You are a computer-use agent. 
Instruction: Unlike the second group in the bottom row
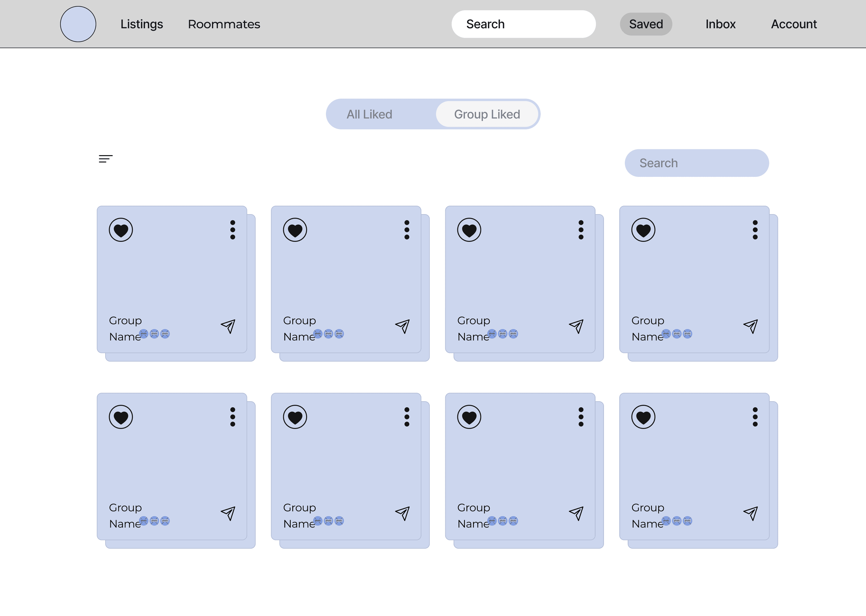tap(295, 417)
